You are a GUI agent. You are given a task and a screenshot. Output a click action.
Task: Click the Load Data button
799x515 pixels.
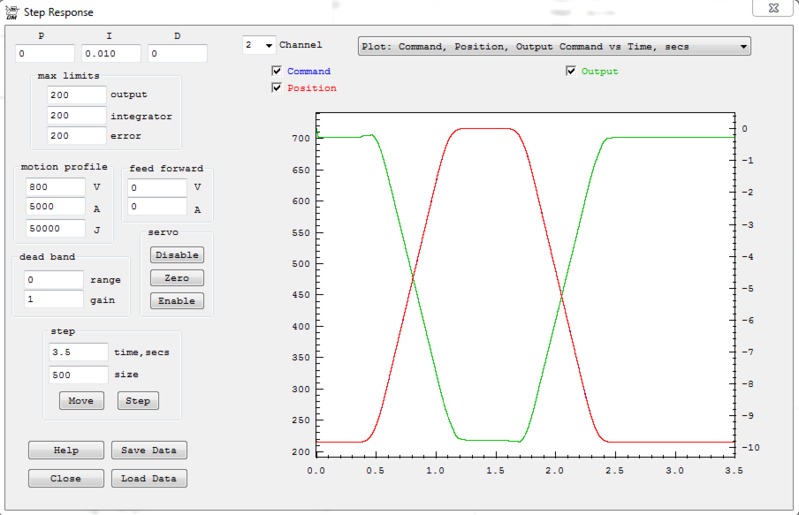[148, 478]
